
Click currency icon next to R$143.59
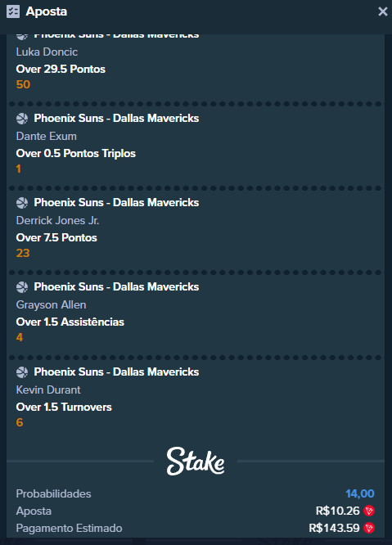(369, 528)
